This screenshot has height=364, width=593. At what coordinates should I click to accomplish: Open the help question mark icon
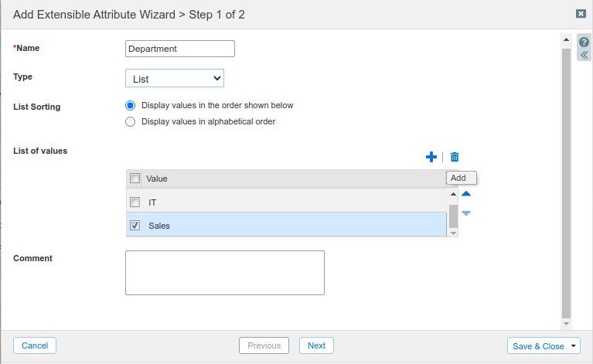coord(584,42)
